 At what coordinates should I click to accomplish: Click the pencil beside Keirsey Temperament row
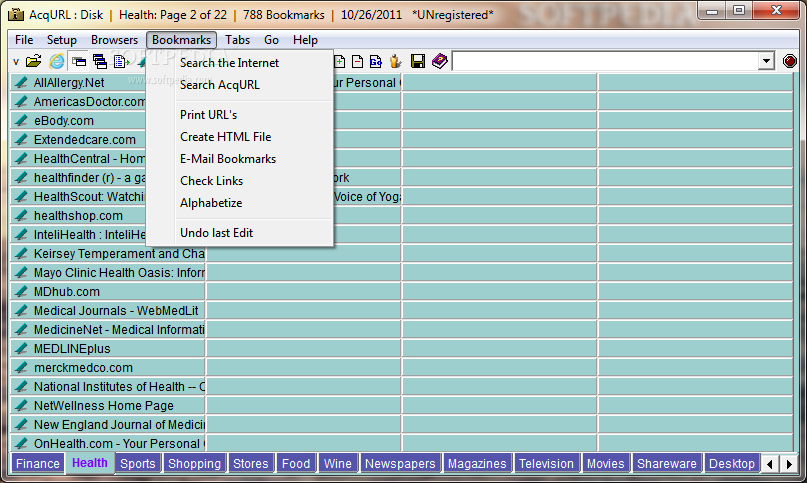pos(21,253)
